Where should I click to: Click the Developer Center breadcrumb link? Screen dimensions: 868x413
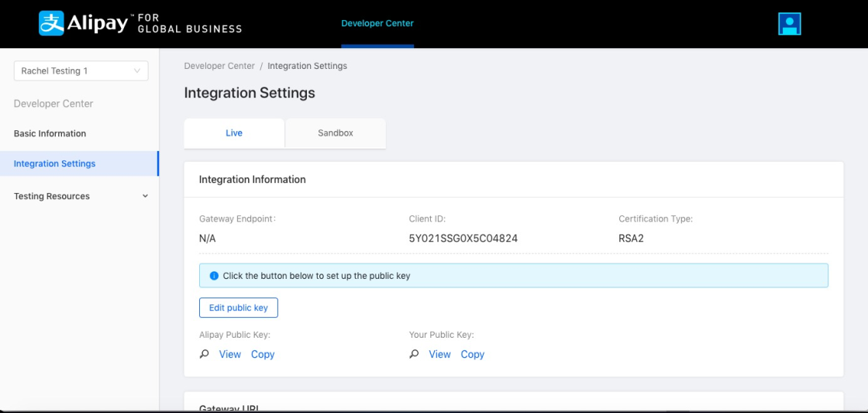click(219, 66)
